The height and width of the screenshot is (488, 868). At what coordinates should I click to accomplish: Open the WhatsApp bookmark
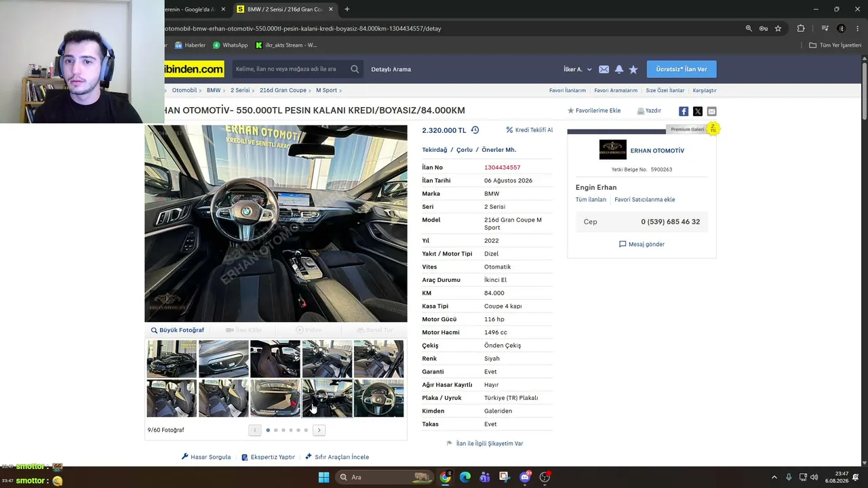click(231, 45)
